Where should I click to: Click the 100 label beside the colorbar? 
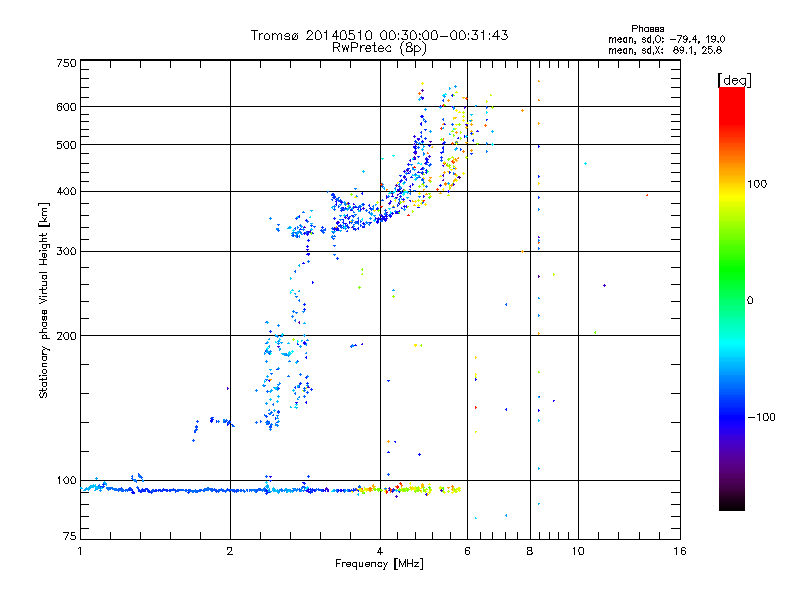(x=757, y=184)
